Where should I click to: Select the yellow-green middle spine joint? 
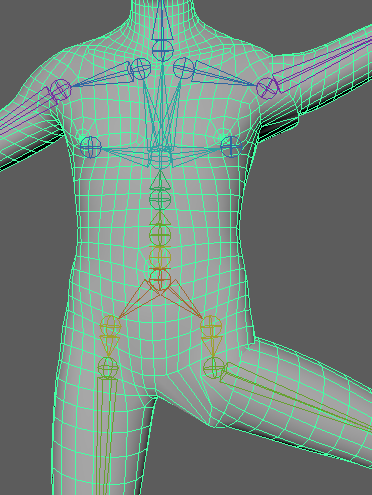pyautogui.click(x=160, y=235)
